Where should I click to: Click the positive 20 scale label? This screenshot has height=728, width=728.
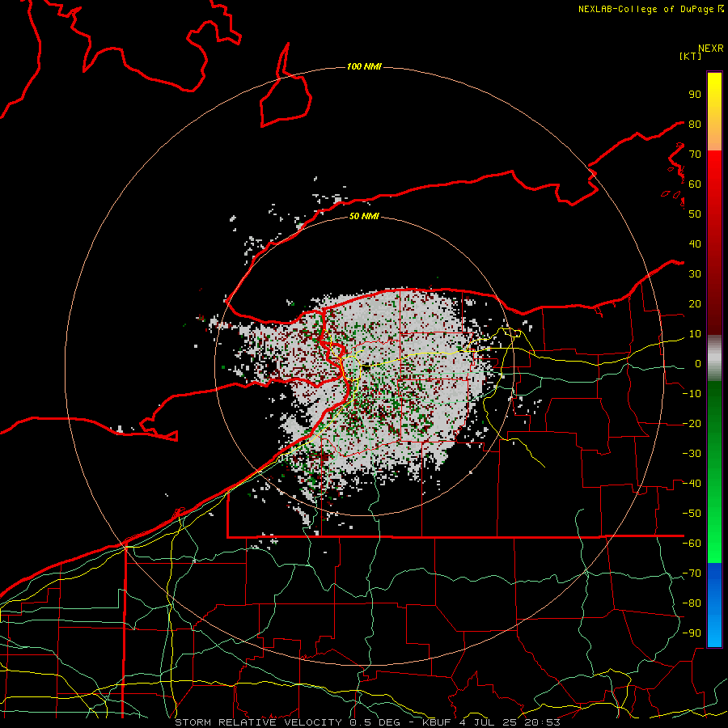tap(695, 303)
